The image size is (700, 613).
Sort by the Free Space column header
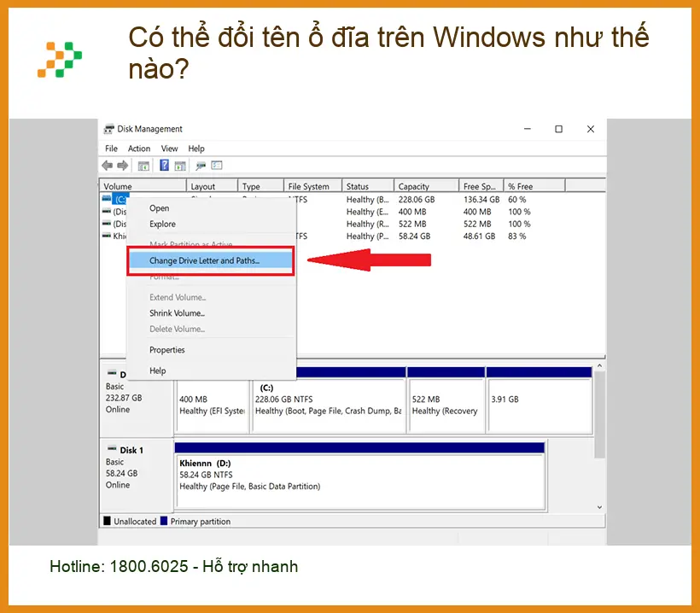coord(481,186)
